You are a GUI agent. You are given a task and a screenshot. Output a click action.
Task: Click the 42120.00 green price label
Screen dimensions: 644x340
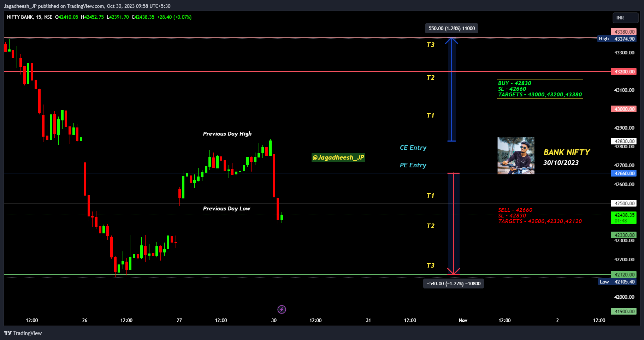point(624,275)
